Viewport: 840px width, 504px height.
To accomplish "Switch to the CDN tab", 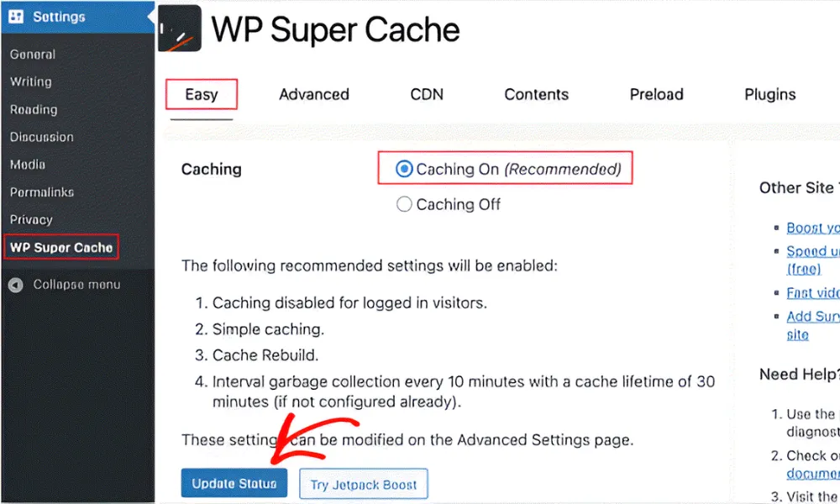I will tap(427, 94).
